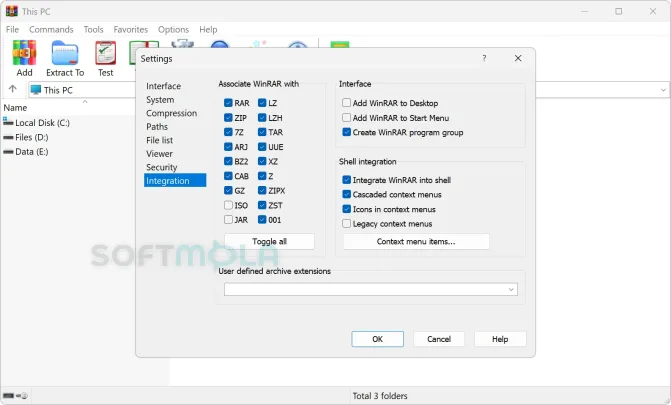Switch to the Interface settings page
Image resolution: width=671 pixels, height=405 pixels.
(163, 86)
